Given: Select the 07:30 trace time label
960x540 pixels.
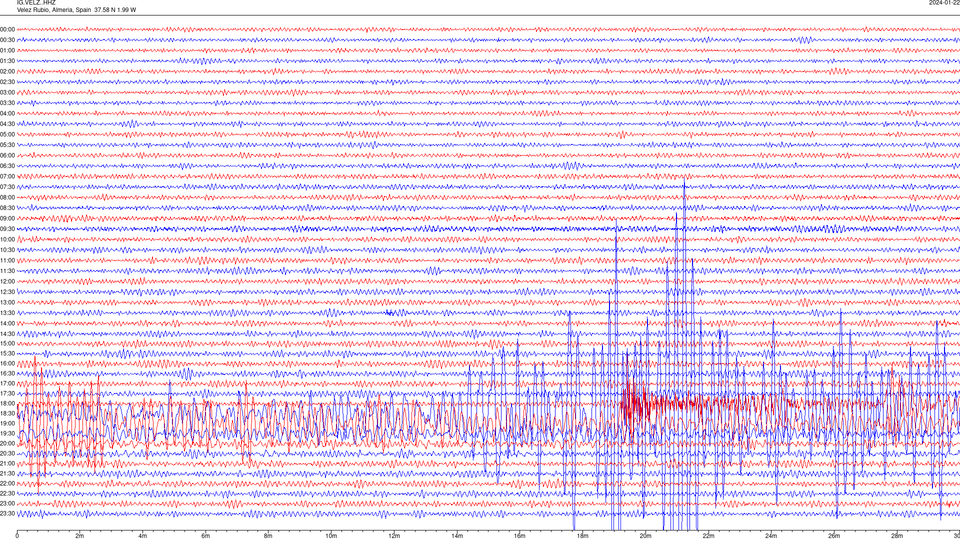Looking at the screenshot, I should tap(7, 187).
